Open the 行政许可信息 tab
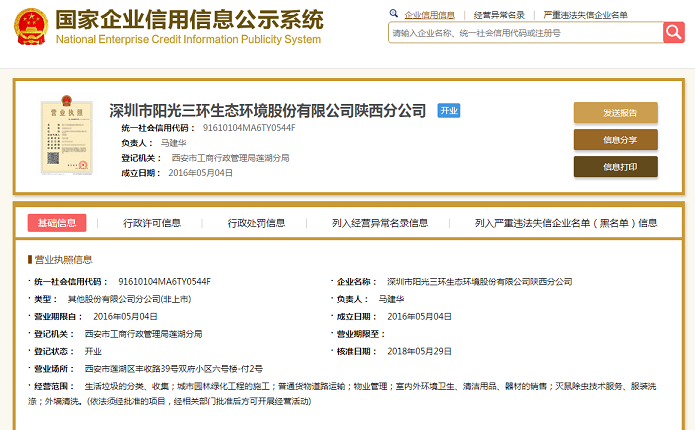The image size is (695, 430). (152, 223)
